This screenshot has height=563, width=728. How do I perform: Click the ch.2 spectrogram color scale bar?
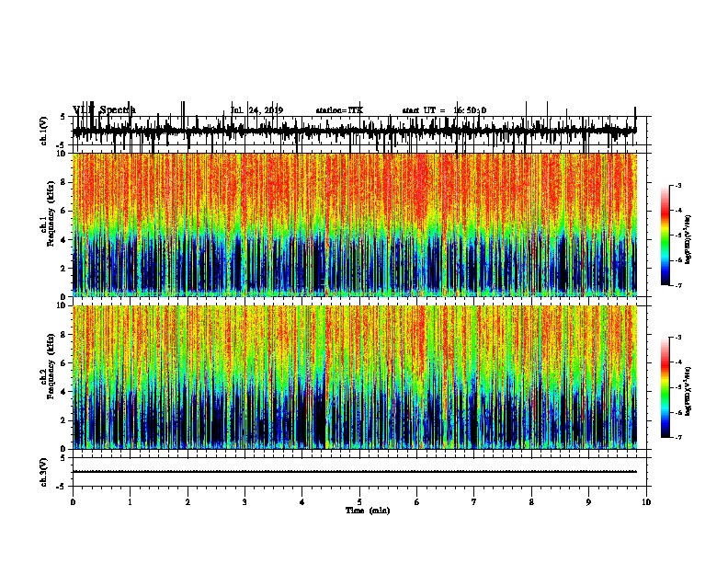click(x=665, y=387)
